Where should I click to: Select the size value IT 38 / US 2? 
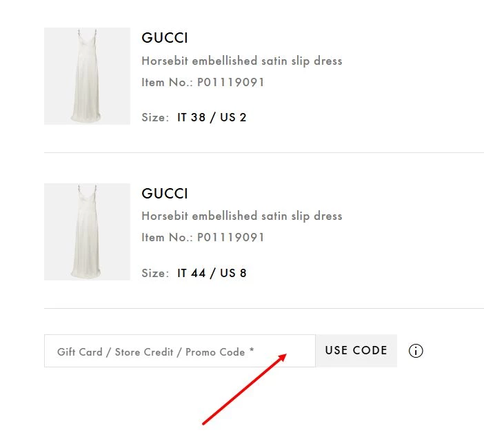coord(212,117)
